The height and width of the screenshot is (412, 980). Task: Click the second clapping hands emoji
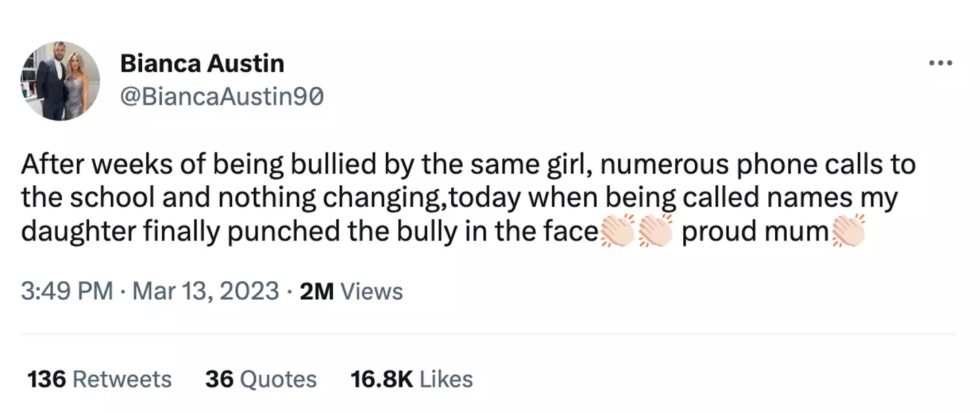click(655, 232)
